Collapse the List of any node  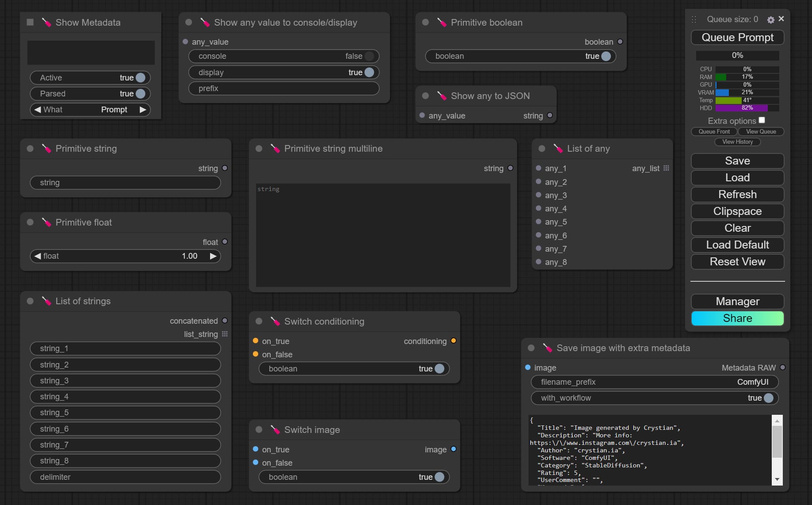tap(542, 149)
